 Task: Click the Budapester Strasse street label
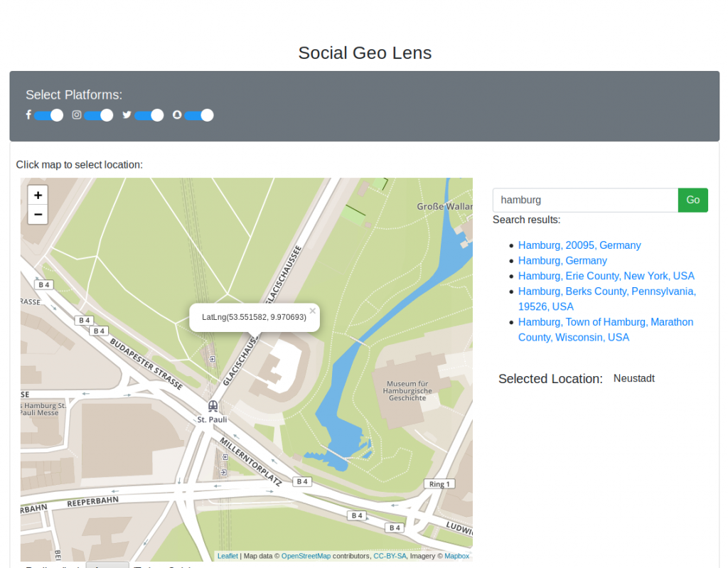(146, 364)
